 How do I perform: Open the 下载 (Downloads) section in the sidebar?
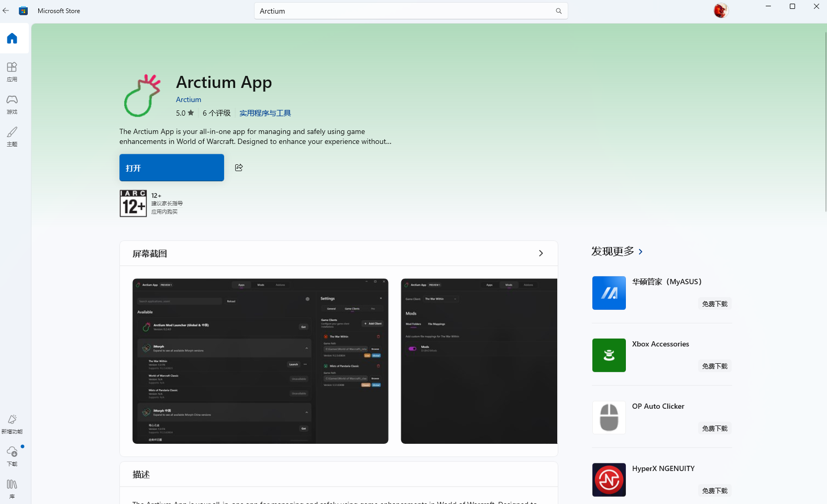click(x=12, y=456)
